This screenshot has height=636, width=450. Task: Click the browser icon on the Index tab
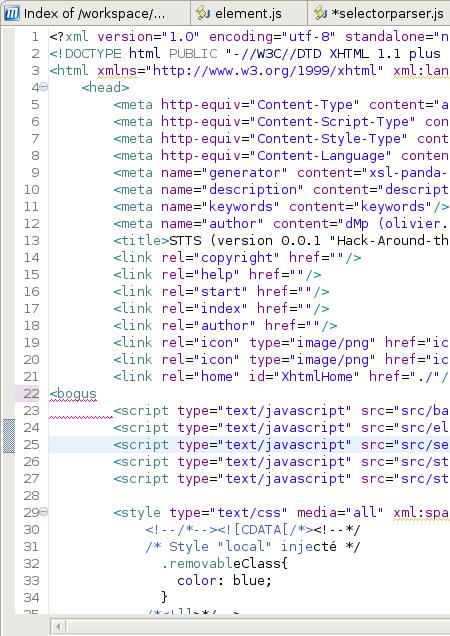(x=11, y=13)
